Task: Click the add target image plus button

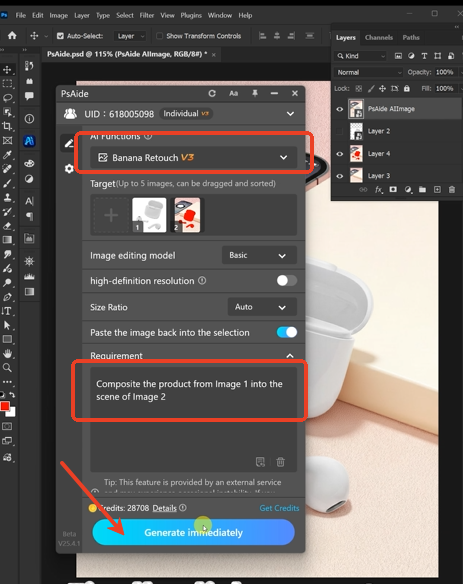Action: click(x=111, y=215)
